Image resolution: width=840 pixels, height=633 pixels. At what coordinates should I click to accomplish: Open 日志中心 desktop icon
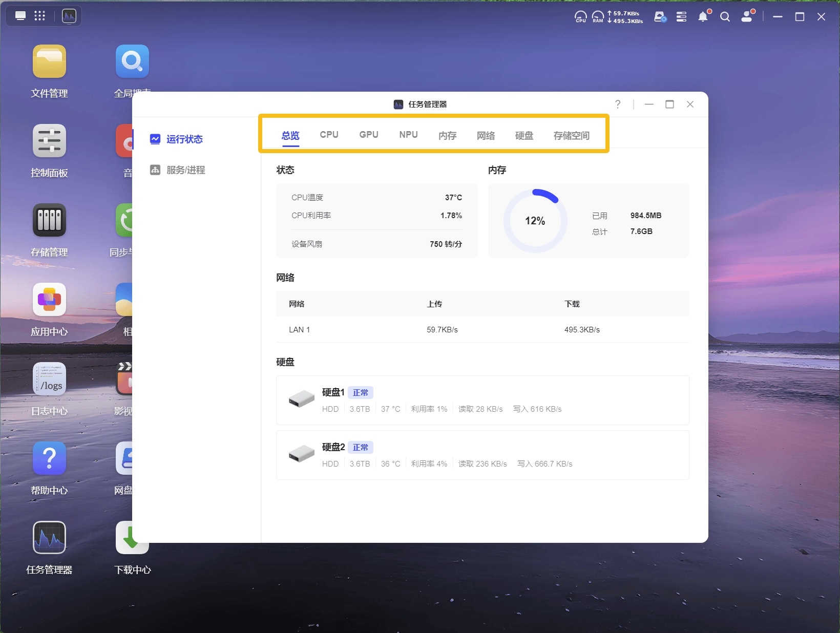point(49,379)
